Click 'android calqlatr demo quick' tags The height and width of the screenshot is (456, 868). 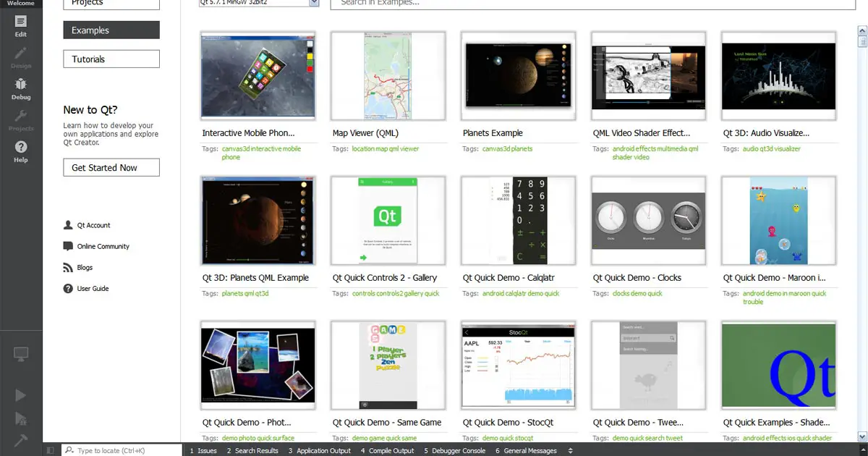(521, 293)
